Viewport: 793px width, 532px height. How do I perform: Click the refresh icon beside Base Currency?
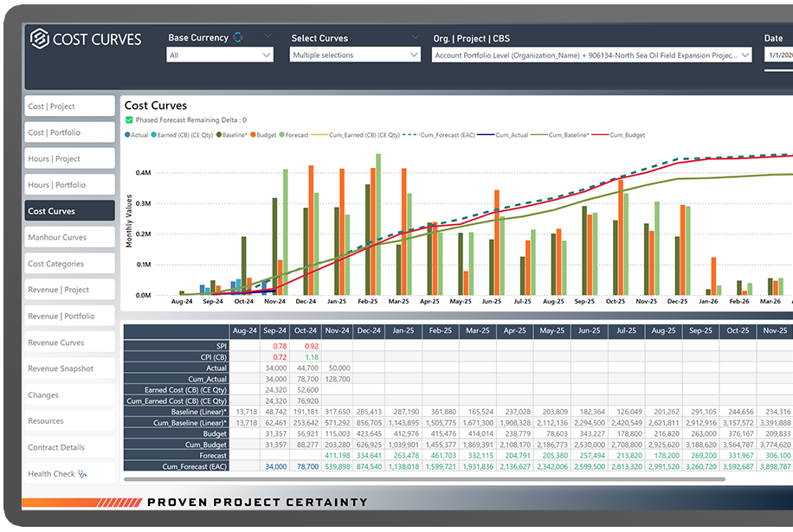coord(238,37)
